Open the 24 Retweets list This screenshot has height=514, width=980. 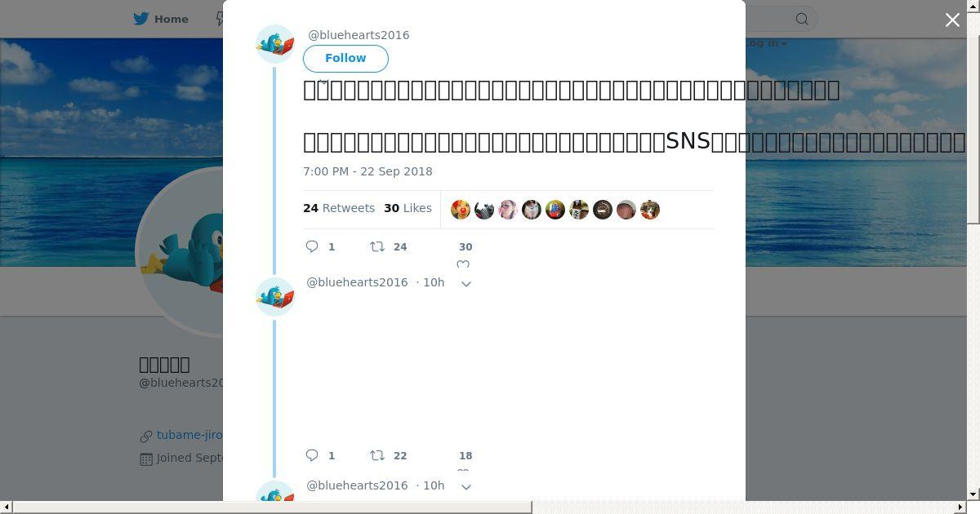pyautogui.click(x=339, y=208)
